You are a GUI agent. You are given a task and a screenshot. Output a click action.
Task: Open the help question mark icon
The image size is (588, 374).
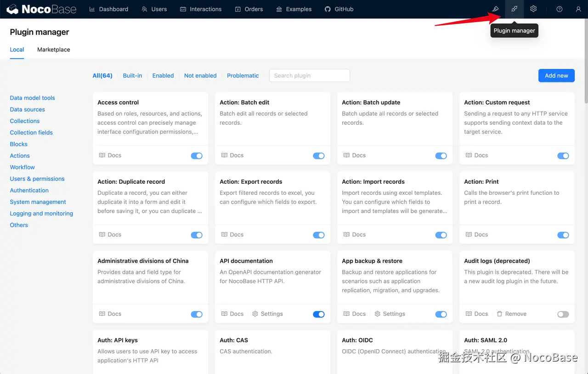560,9
